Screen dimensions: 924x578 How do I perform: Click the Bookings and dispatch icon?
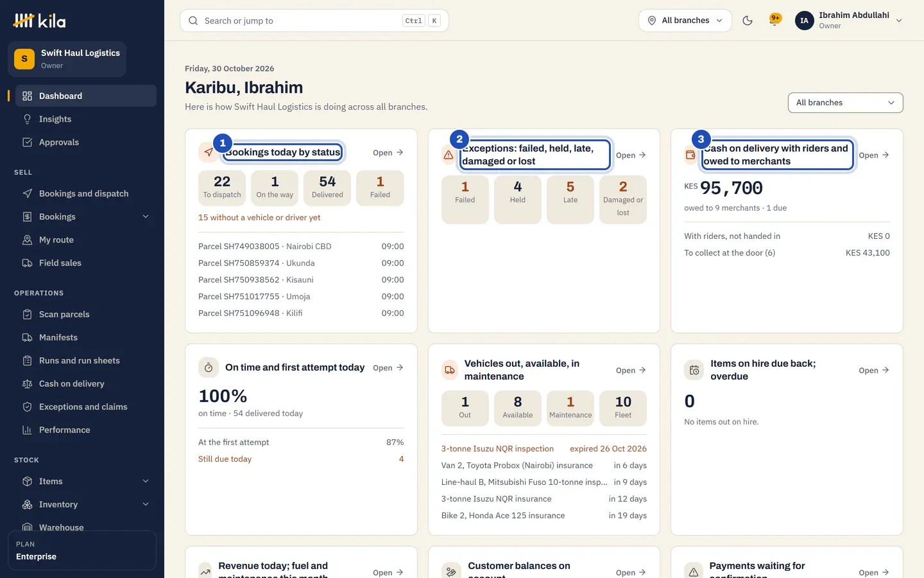click(x=27, y=193)
